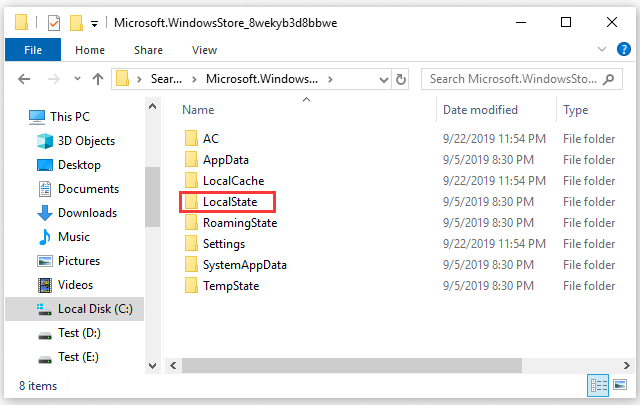640x405 pixels.
Task: Refresh the current folder view
Action: (401, 79)
